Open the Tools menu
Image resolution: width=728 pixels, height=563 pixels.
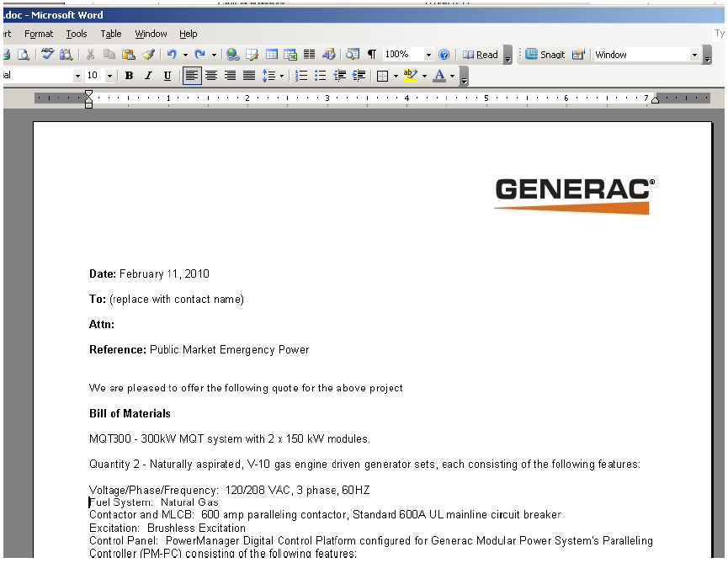click(x=76, y=34)
